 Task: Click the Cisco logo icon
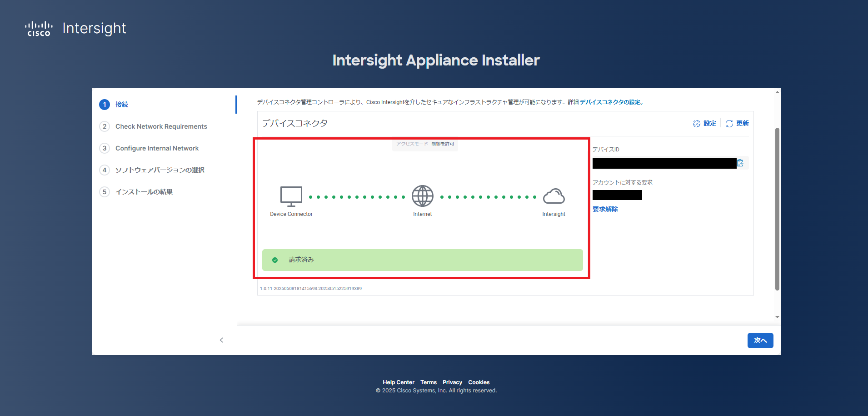pyautogui.click(x=39, y=29)
